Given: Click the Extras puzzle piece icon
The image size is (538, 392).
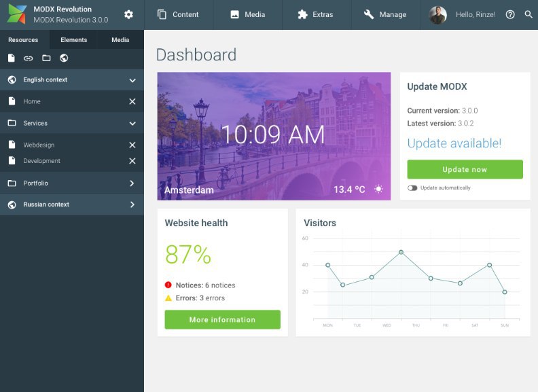Looking at the screenshot, I should coord(302,14).
